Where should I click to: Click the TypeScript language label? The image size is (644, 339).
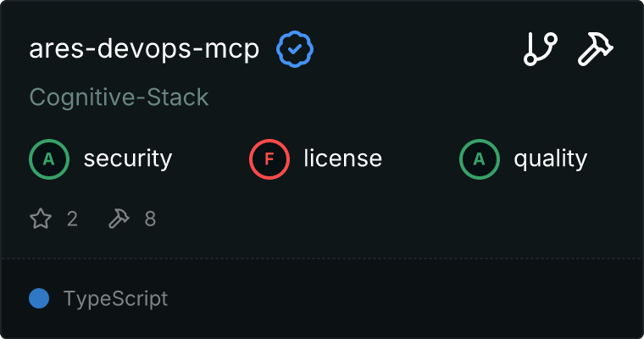(x=115, y=298)
